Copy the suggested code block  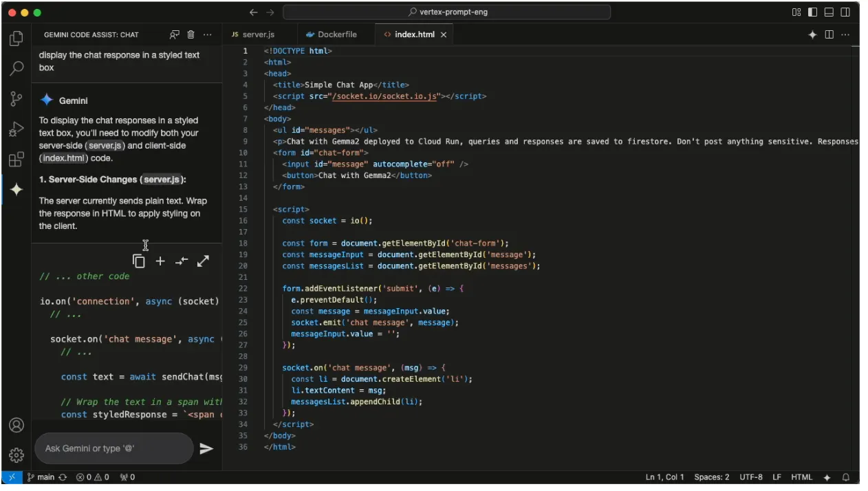[139, 261]
